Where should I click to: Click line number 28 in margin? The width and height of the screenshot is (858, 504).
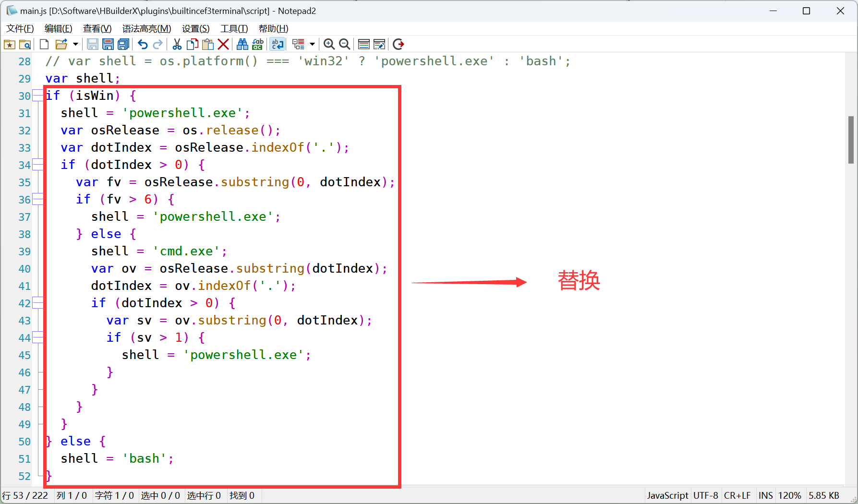click(24, 61)
